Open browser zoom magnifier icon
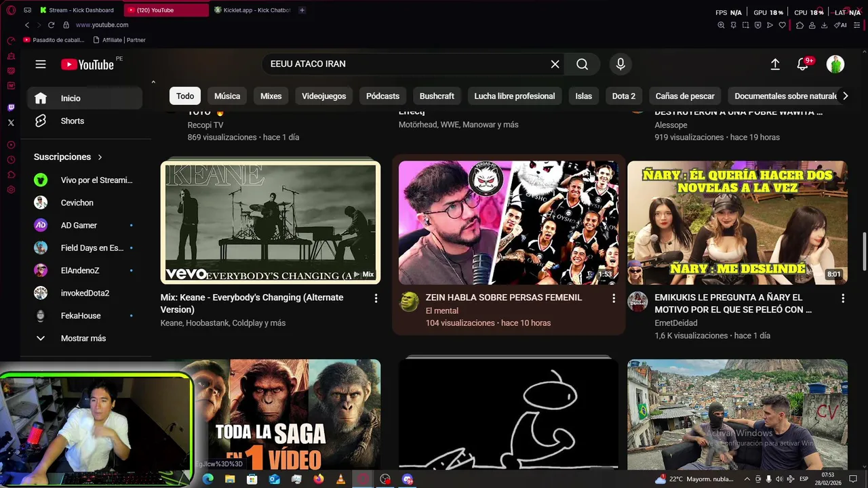868x488 pixels. [x=721, y=25]
